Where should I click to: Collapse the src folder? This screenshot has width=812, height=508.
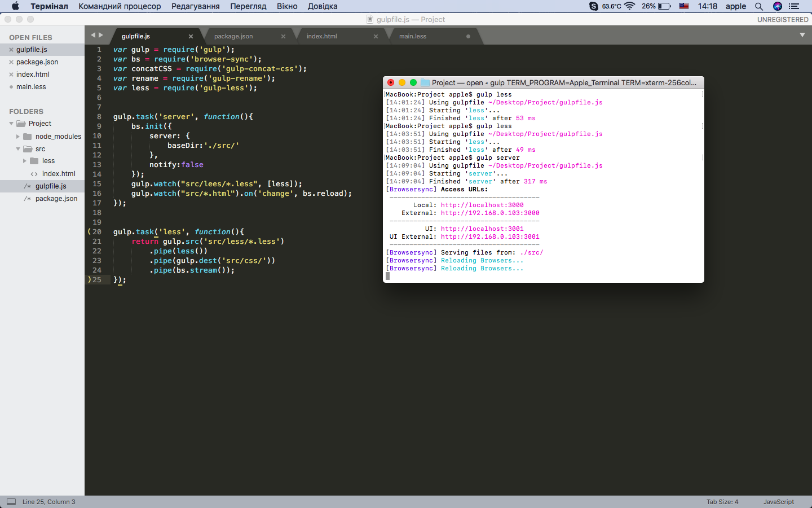click(18, 149)
